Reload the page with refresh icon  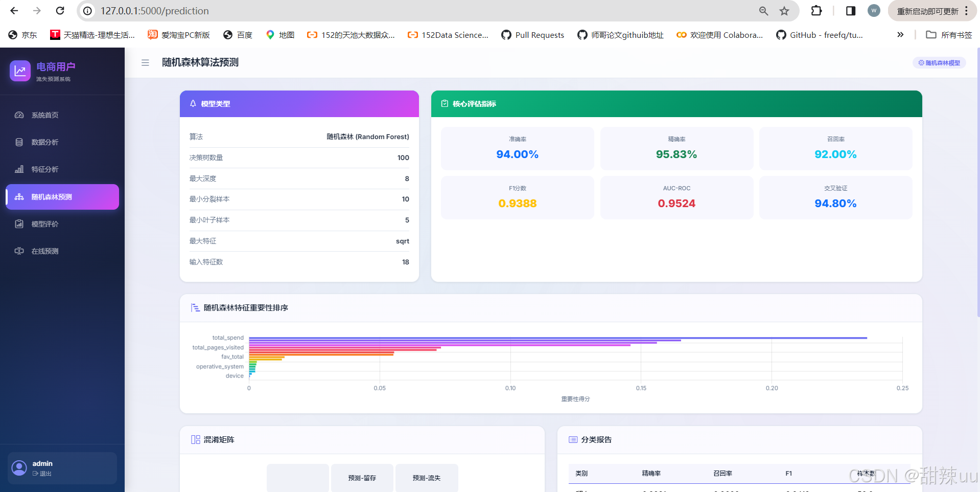[60, 11]
